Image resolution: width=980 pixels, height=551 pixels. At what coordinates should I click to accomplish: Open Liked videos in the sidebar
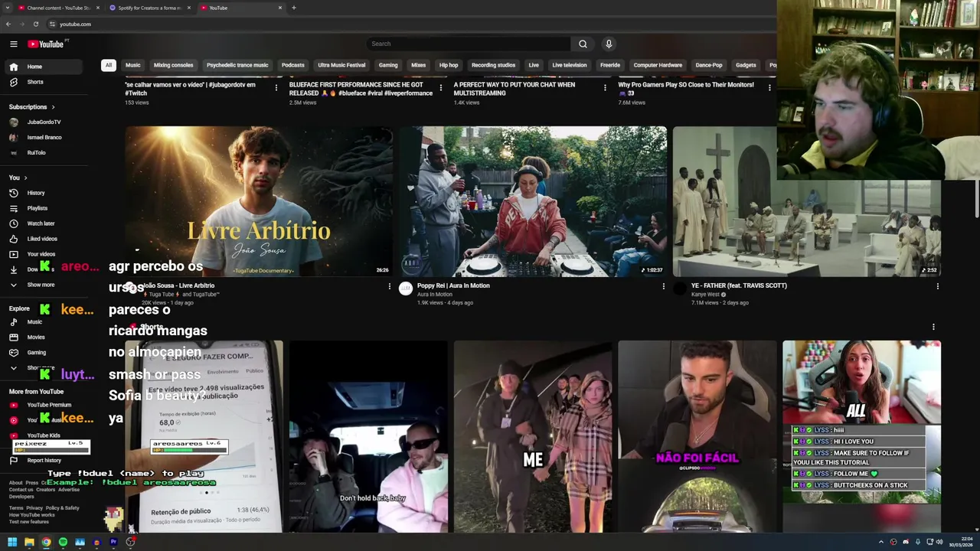tap(42, 239)
